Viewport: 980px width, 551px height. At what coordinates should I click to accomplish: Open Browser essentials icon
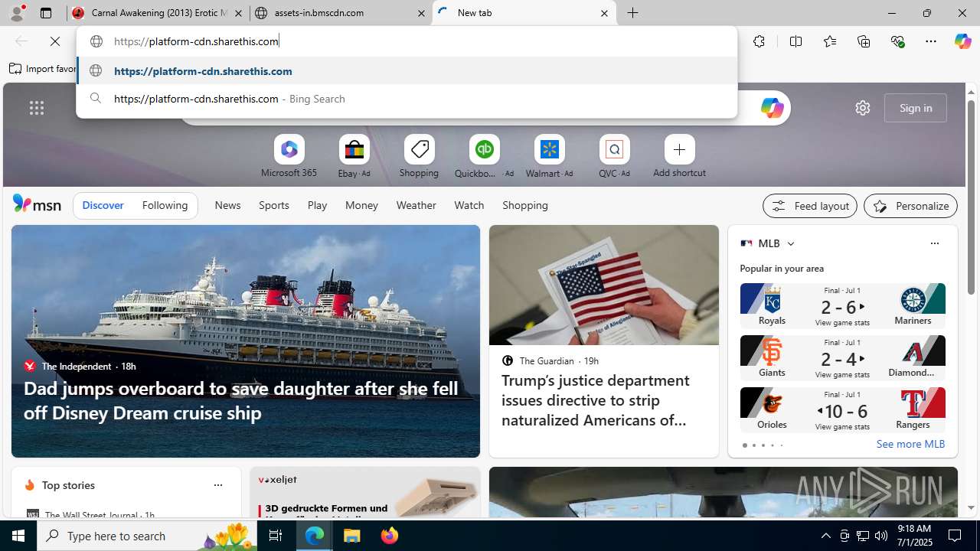point(897,41)
